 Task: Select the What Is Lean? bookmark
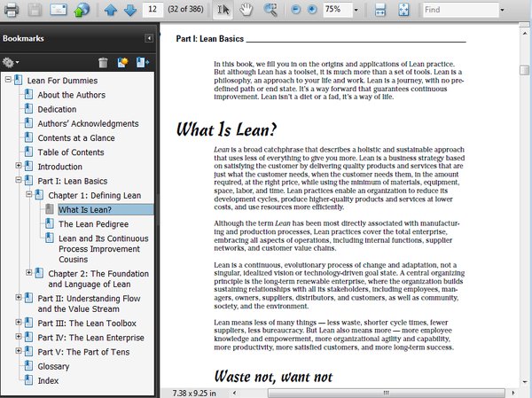85,210
